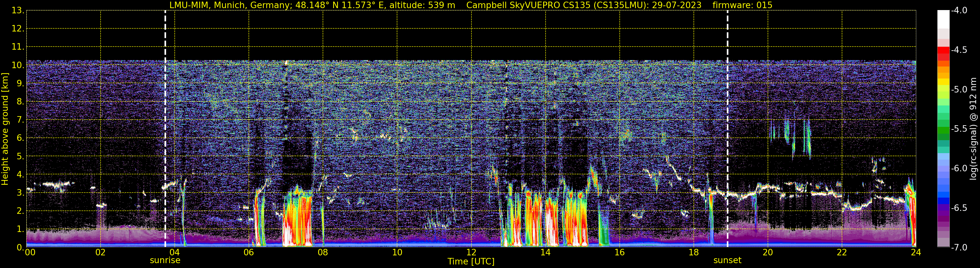
Task: Select the 'Time [UTC]' axis label
Action: click(471, 262)
